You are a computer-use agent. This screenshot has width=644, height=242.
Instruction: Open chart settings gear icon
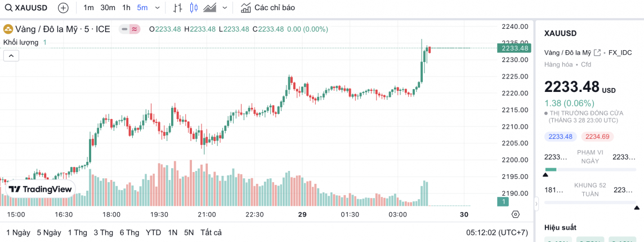515,214
